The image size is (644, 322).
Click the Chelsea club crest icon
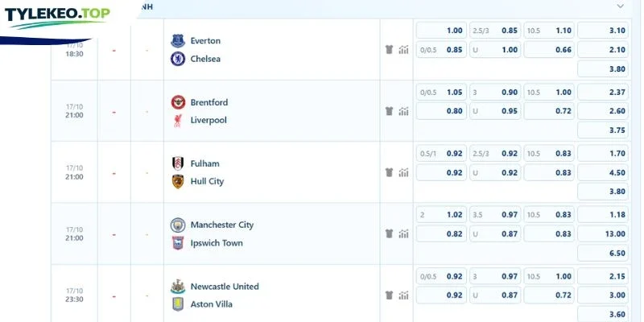[x=178, y=59]
